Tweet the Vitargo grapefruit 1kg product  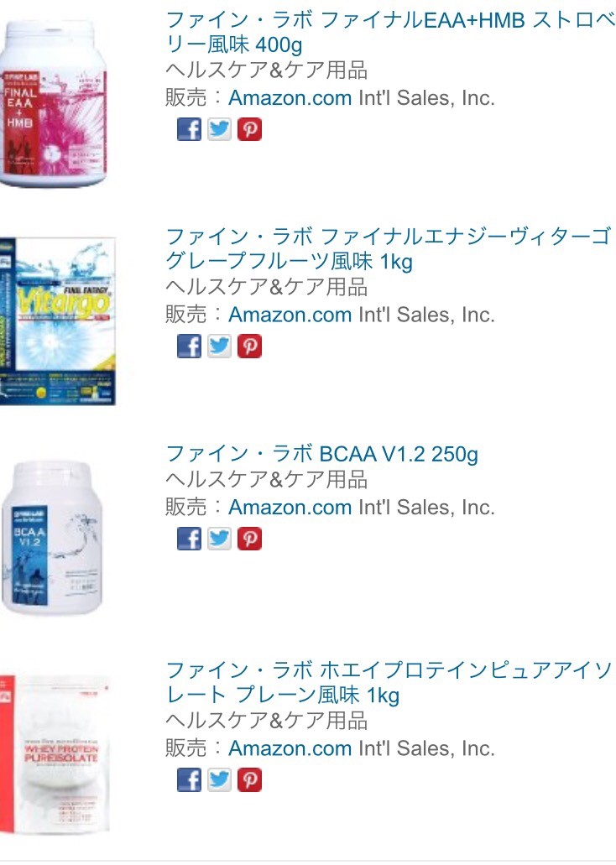click(x=219, y=346)
